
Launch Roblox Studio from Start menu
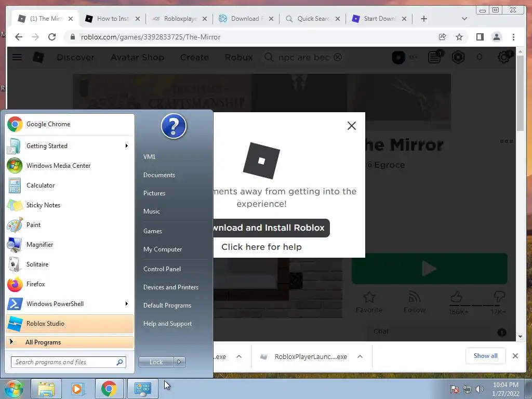[x=70, y=323]
